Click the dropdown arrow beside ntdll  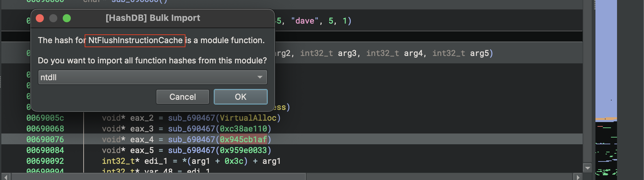click(260, 77)
